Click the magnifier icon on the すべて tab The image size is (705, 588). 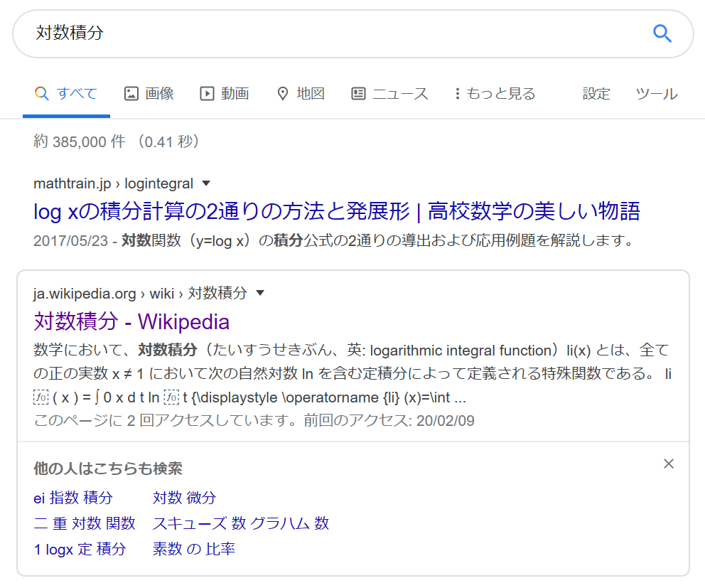[x=42, y=93]
